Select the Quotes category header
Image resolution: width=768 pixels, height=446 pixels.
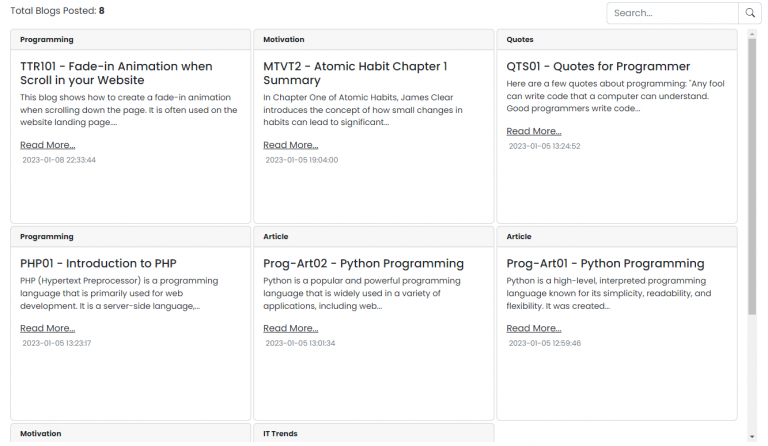pos(520,40)
